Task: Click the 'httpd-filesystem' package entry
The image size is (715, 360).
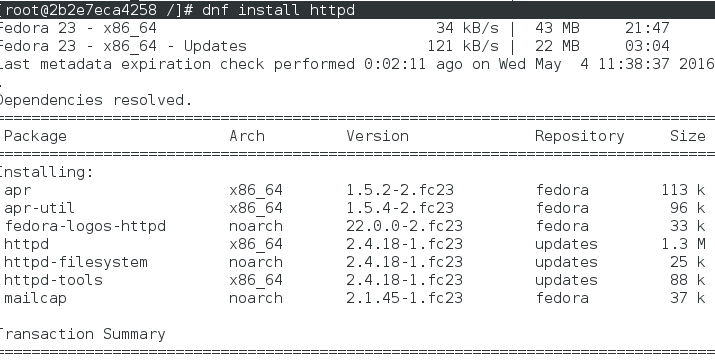Action: (x=76, y=262)
